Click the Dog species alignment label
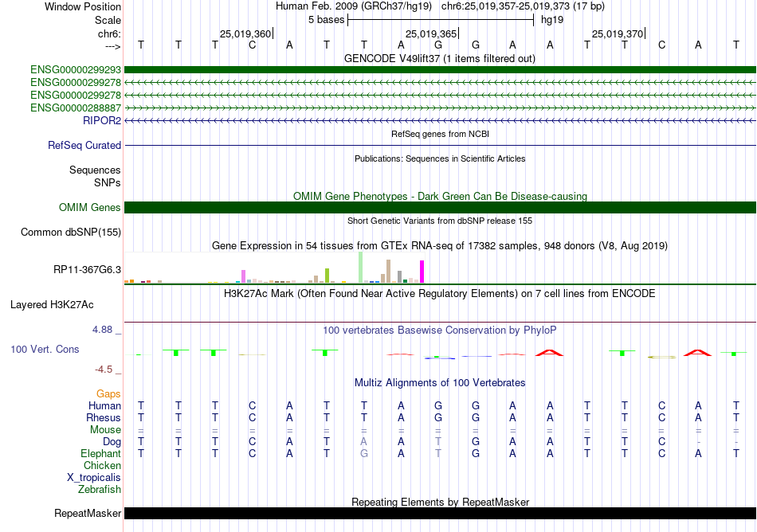This screenshot has width=757, height=532. (x=112, y=442)
